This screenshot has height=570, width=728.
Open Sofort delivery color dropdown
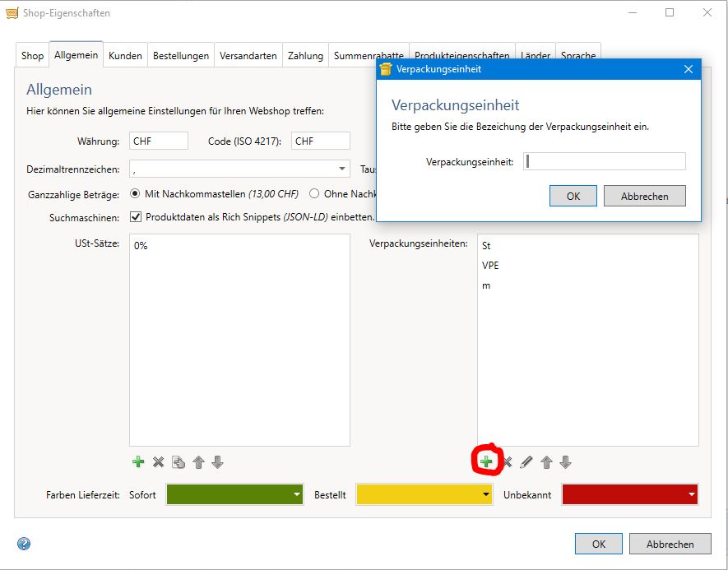click(x=297, y=494)
